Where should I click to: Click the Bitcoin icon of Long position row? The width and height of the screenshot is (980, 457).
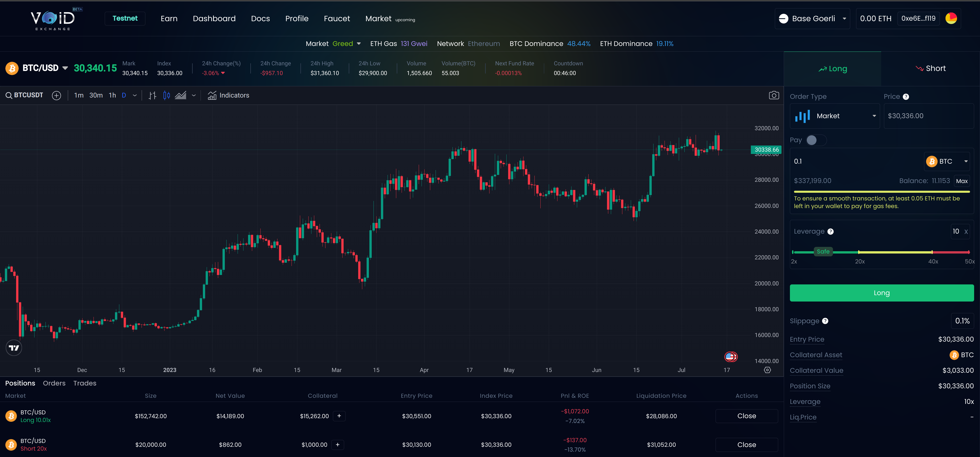11,416
